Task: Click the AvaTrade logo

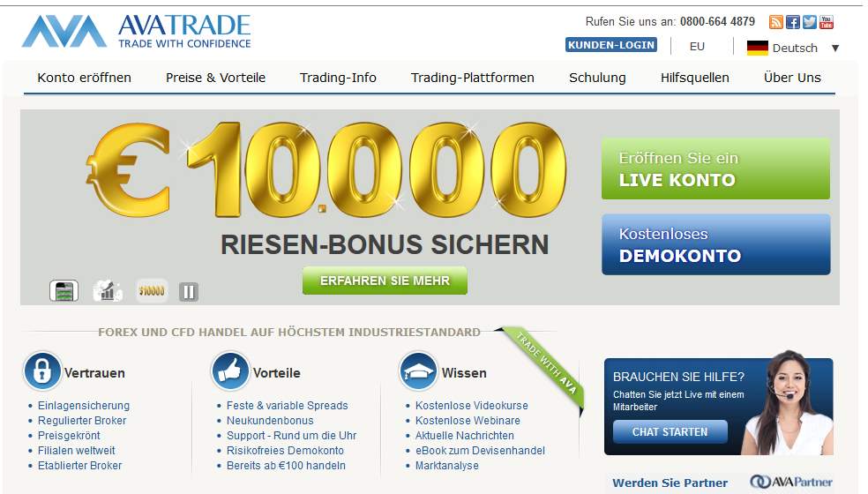Action: (136, 31)
